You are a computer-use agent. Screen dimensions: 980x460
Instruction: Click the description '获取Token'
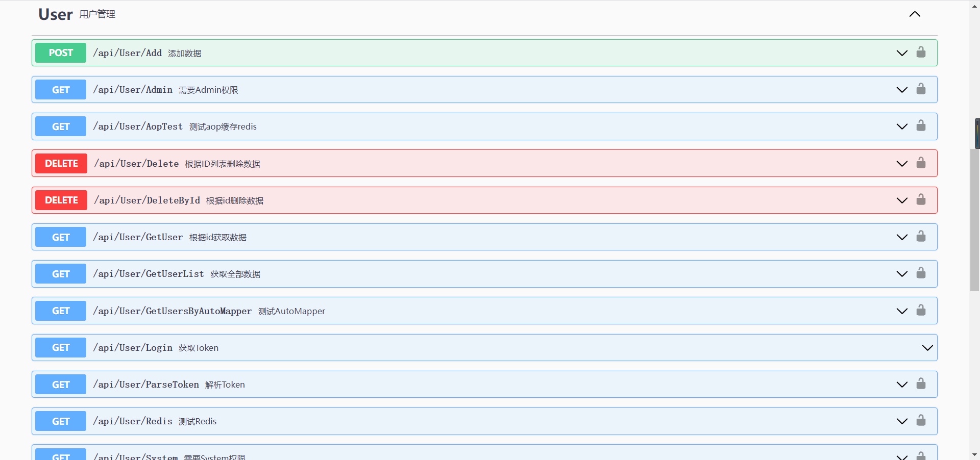(x=199, y=348)
